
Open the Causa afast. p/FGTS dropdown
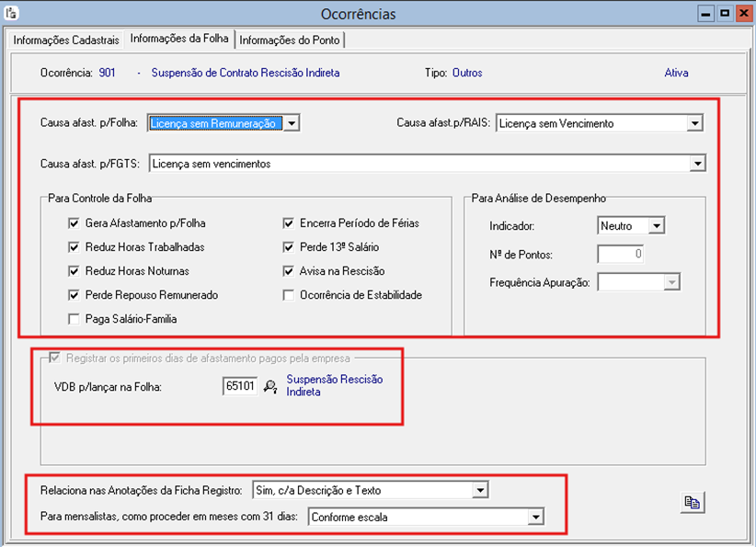coord(697,164)
